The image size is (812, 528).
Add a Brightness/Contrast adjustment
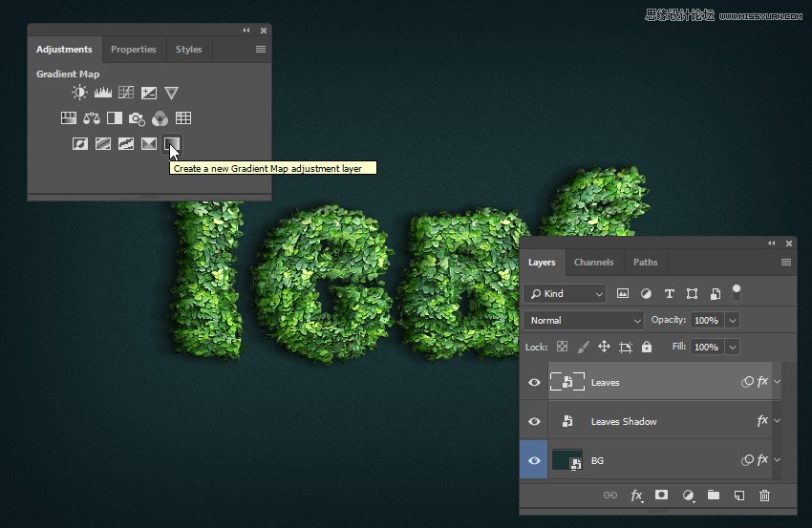point(79,93)
